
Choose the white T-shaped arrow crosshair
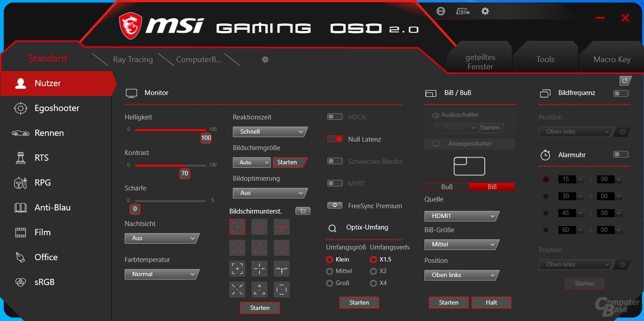(282, 269)
